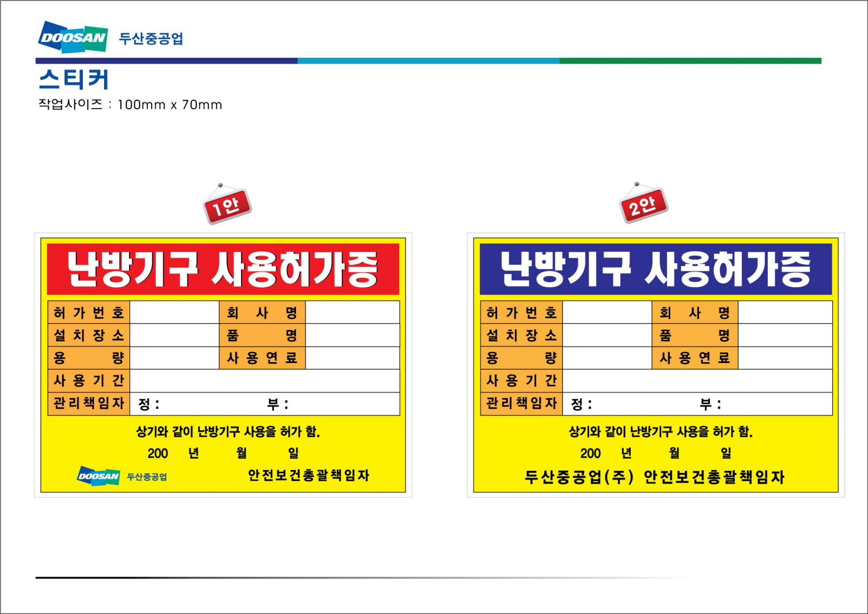
Task: Click the green segment of the header color bar
Action: [x=690, y=61]
